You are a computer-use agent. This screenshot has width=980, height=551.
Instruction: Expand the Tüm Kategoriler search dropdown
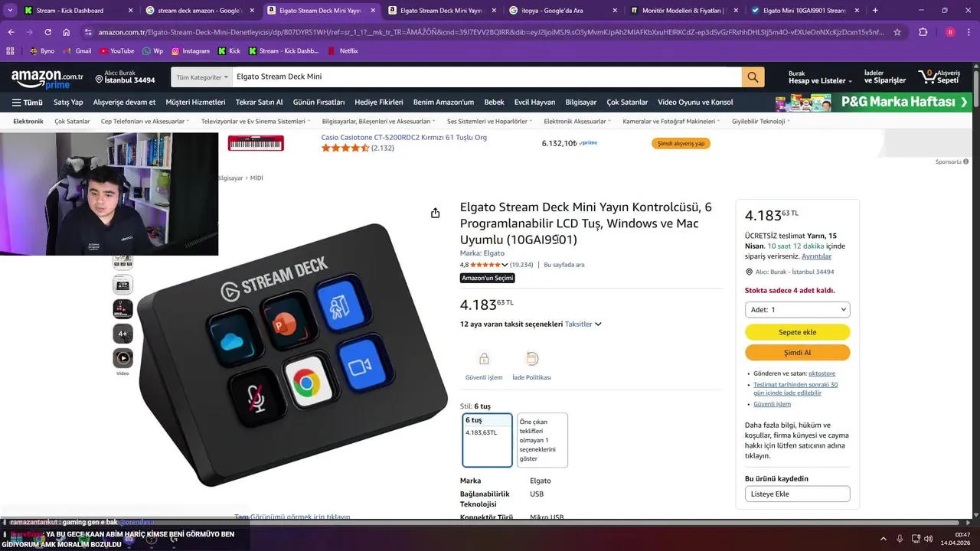point(202,77)
